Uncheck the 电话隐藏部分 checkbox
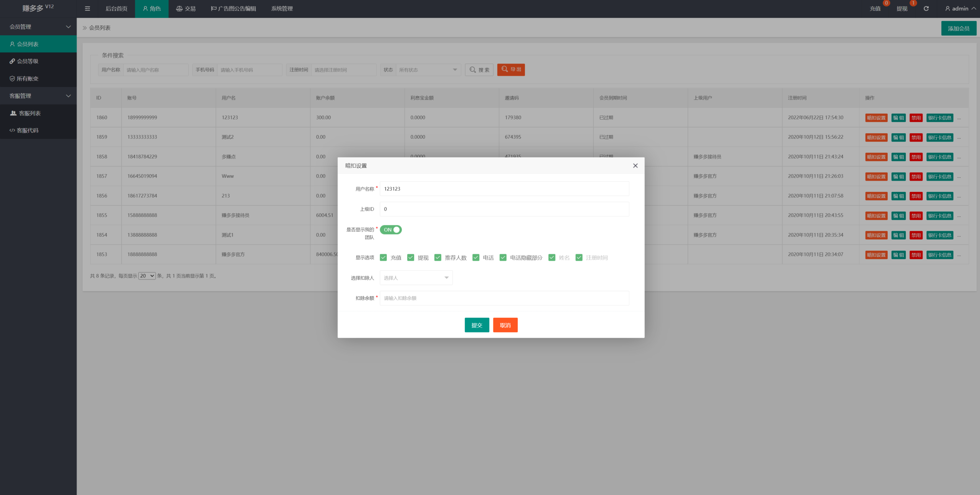 503,258
